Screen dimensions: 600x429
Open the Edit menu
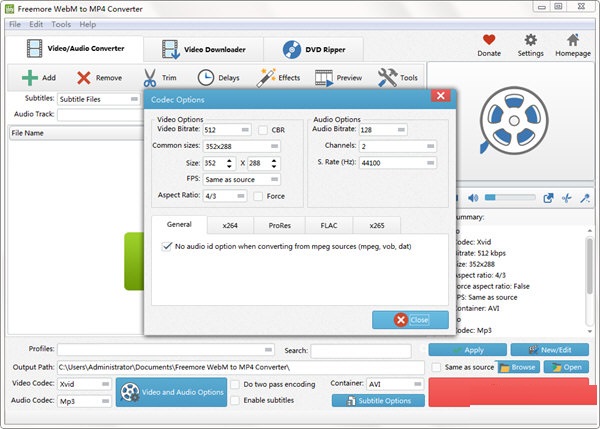[x=36, y=24]
